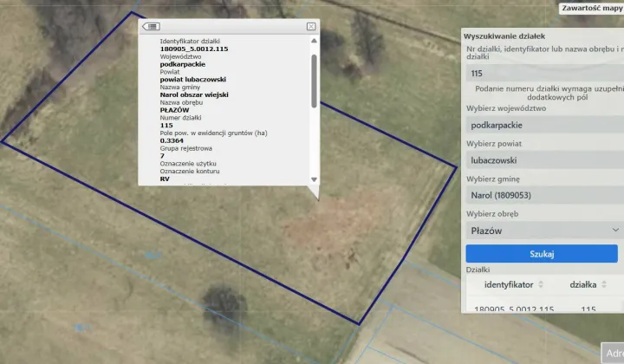Screen dimensions: 624x364
Task: Click the parcel number field containing 115
Action: tap(545, 73)
